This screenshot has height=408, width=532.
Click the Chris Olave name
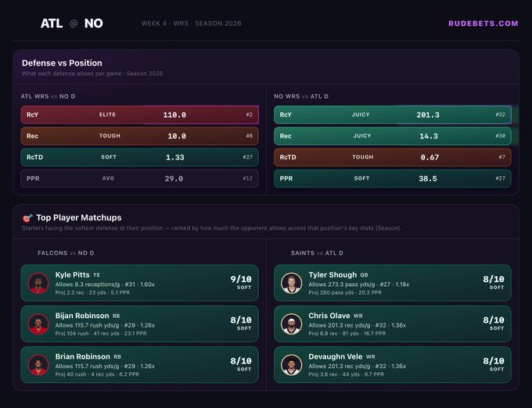[x=329, y=316]
